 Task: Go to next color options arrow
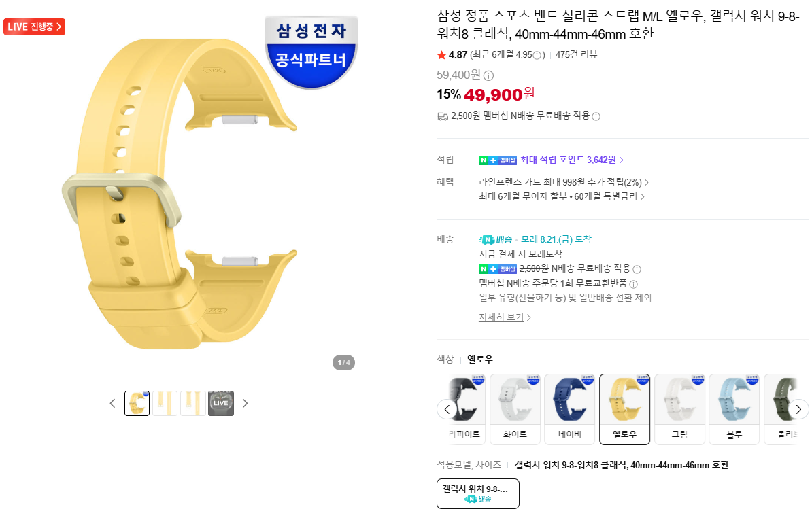pyautogui.click(x=798, y=409)
